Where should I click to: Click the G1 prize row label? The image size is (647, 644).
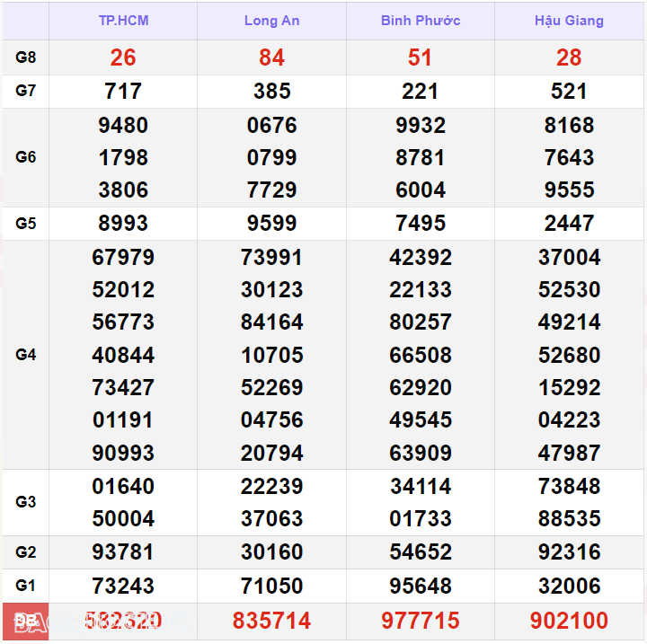(26, 586)
